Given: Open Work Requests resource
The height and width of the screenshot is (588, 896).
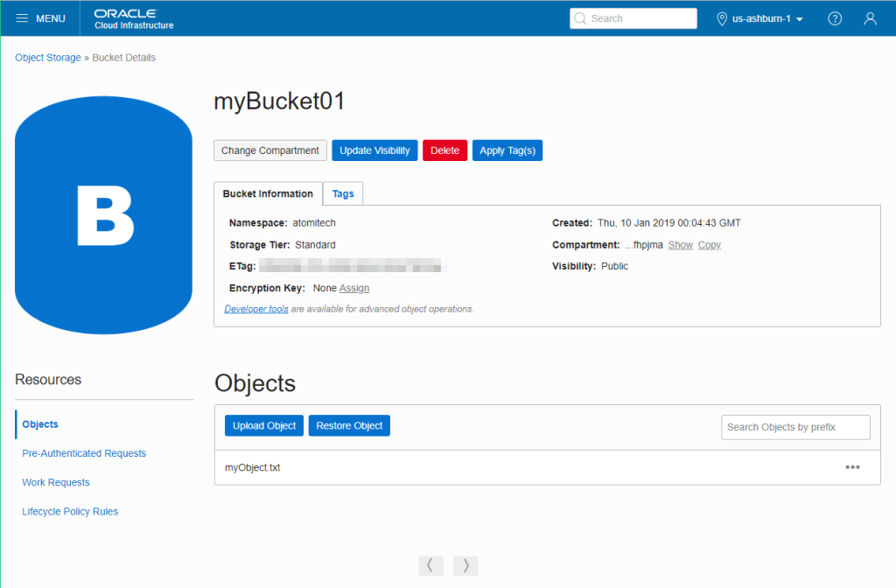Looking at the screenshot, I should (x=56, y=482).
